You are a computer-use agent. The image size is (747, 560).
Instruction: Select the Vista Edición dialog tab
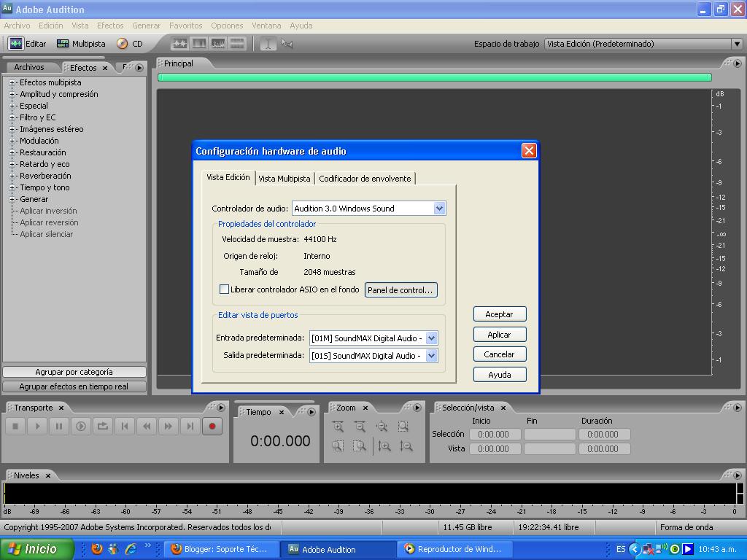228,177
